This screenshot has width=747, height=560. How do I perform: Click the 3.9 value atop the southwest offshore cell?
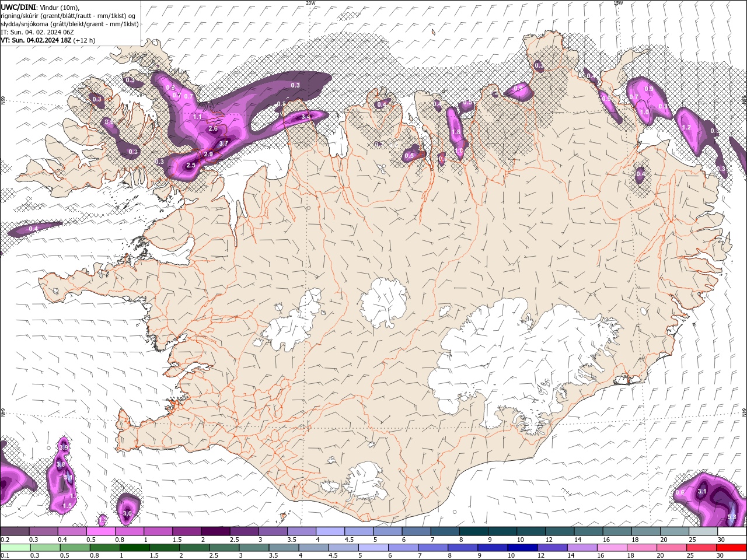(64, 447)
